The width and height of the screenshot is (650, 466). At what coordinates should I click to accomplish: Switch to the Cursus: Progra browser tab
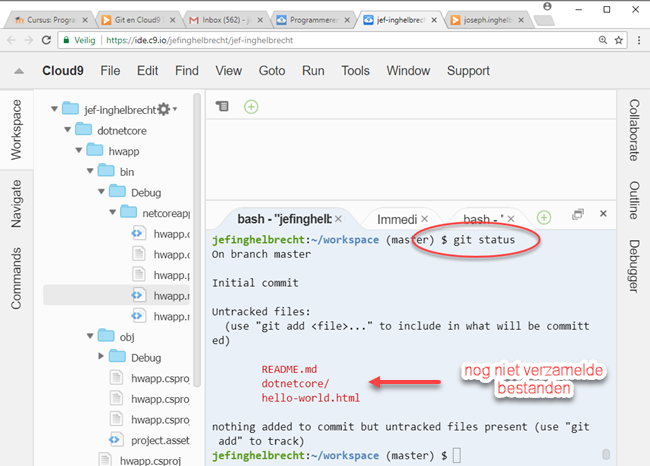coord(51,20)
